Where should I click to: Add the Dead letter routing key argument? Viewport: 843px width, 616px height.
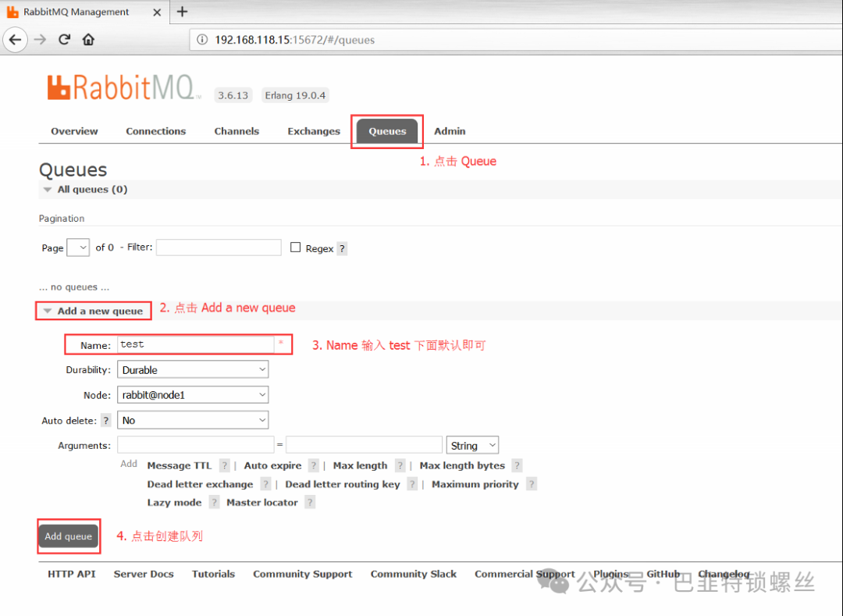pos(343,484)
